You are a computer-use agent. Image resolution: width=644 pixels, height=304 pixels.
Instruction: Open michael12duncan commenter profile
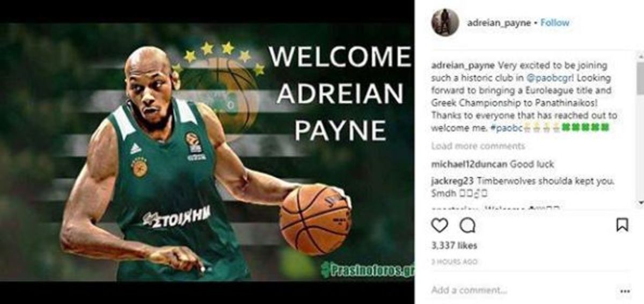469,164
